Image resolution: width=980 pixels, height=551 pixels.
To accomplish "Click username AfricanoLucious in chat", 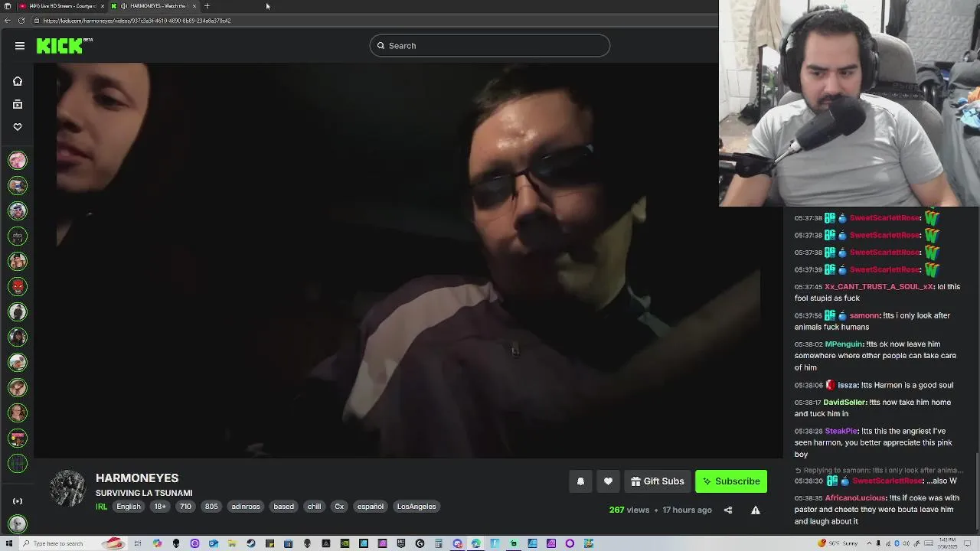I will tap(855, 498).
